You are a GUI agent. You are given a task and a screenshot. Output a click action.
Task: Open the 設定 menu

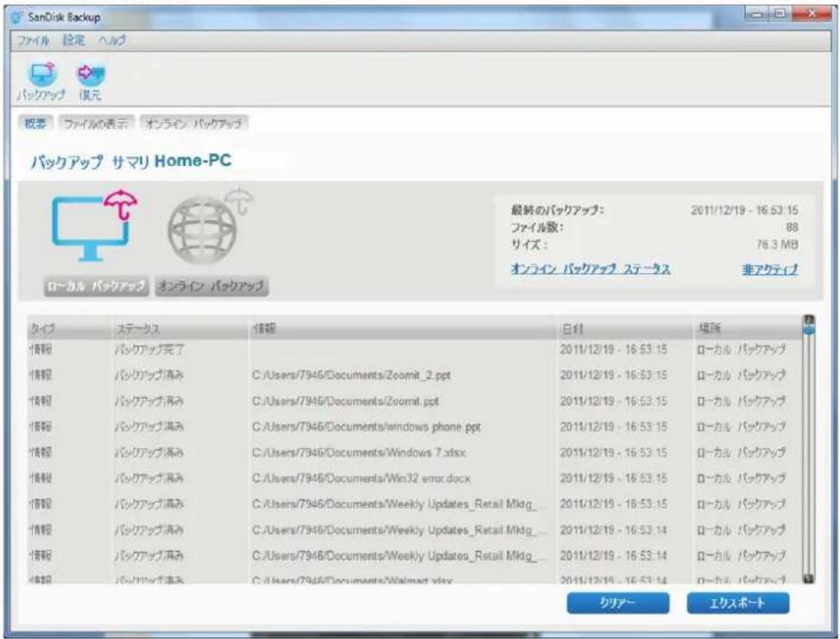[x=74, y=41]
